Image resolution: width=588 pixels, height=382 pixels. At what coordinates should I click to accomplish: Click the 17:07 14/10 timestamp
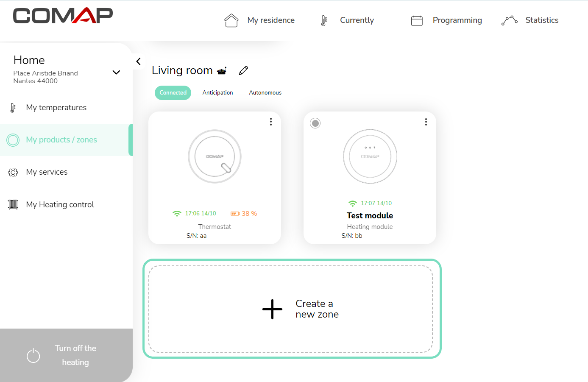tap(376, 204)
